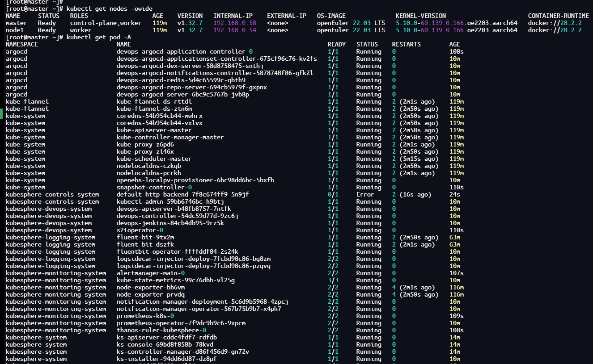Click pod logsidecar-injector-deploy-7fcbd98c86-bg8zm
The width and height of the screenshot is (593, 364).
194,259
